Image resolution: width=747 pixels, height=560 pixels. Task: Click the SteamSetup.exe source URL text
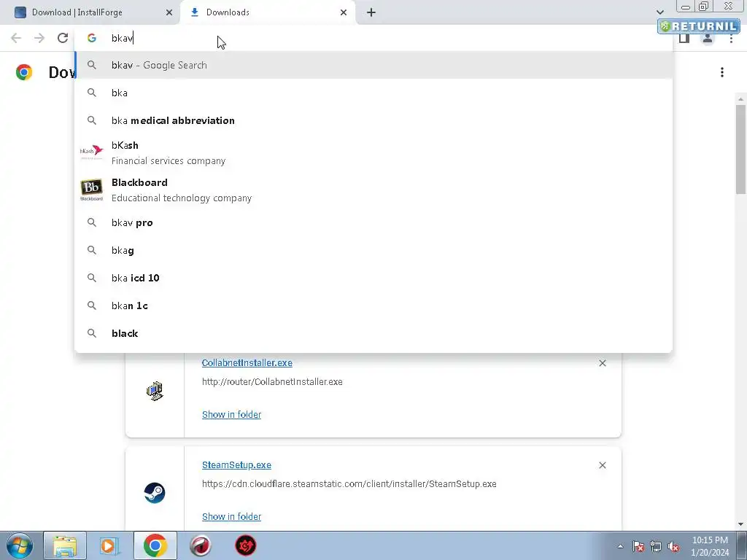(349, 484)
